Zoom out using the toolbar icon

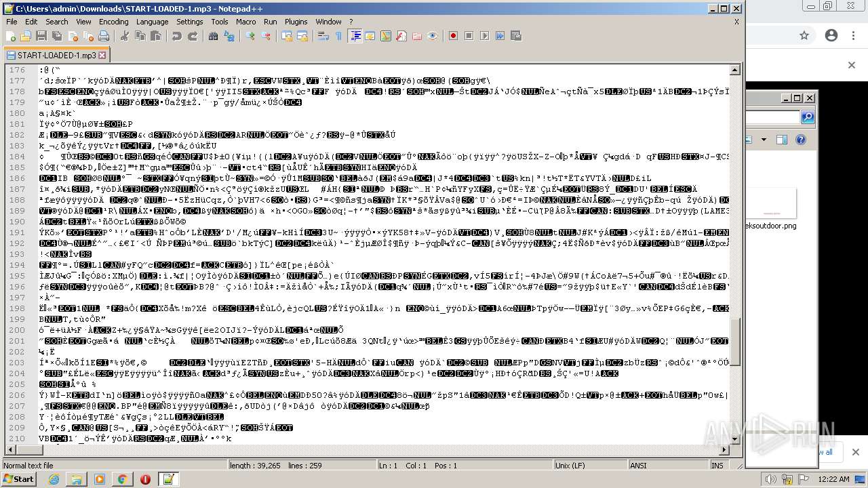point(266,36)
